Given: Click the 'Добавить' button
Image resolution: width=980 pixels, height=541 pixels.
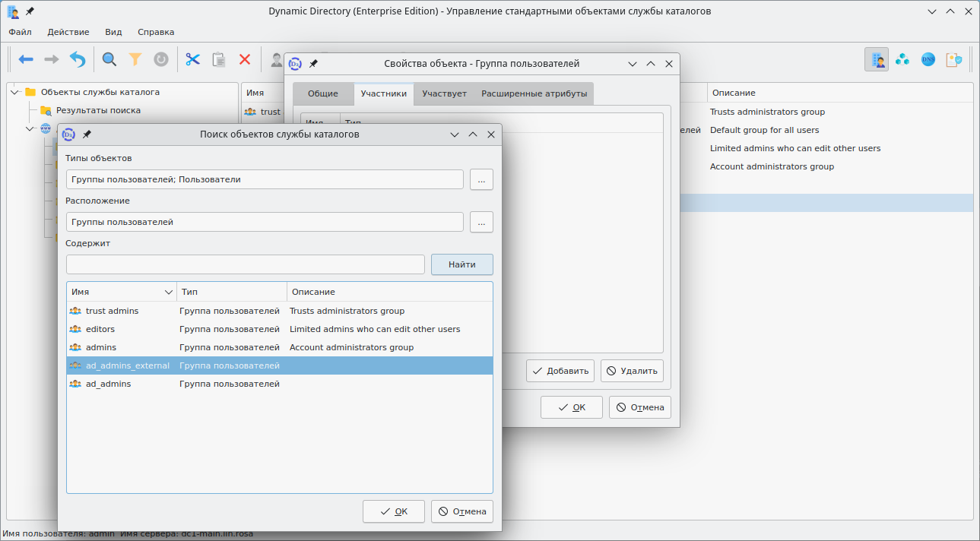Looking at the screenshot, I should 560,371.
